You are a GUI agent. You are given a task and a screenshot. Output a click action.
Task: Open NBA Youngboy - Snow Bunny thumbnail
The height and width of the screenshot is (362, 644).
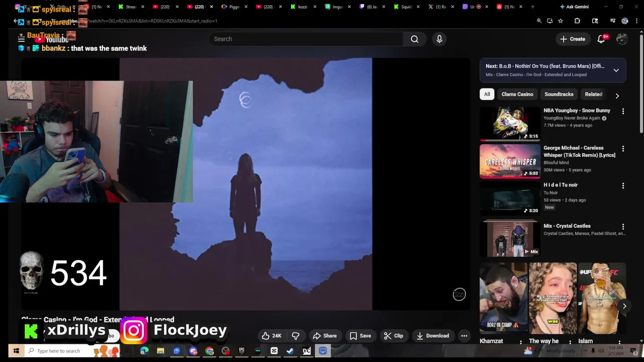tap(510, 124)
